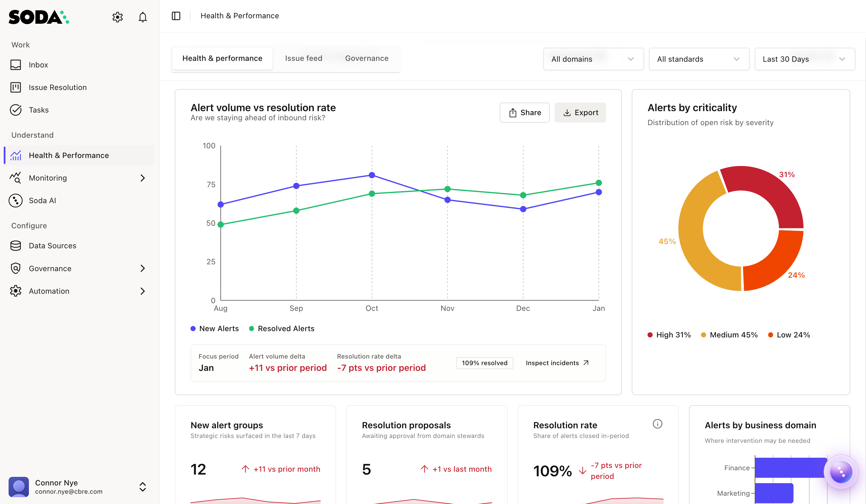
Task: Toggle the sidebar panel icon
Action: (176, 16)
